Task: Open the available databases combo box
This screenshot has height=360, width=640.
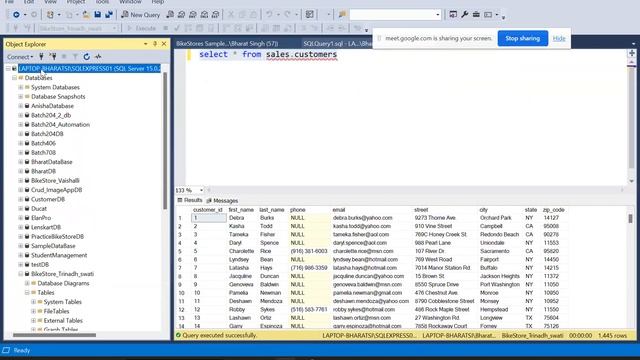Action: click(78, 28)
